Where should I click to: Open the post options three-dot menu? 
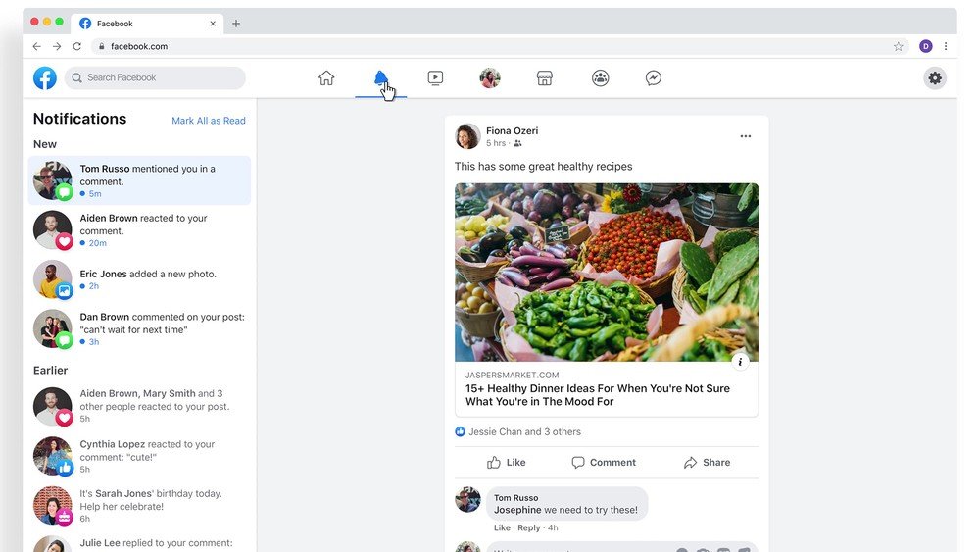pyautogui.click(x=746, y=136)
